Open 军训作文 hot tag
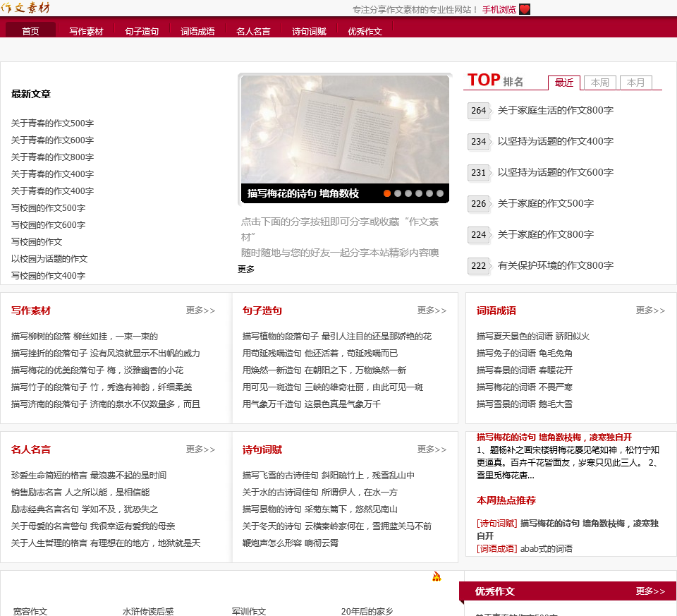 click(x=249, y=611)
